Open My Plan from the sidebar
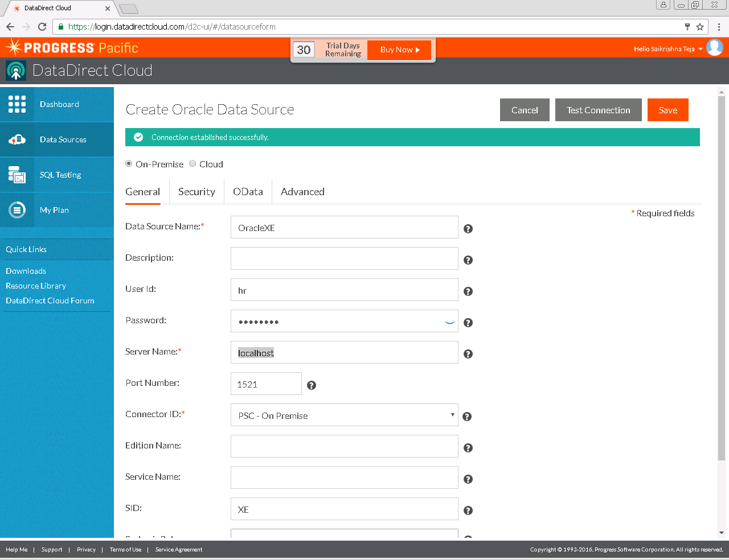 pyautogui.click(x=57, y=210)
